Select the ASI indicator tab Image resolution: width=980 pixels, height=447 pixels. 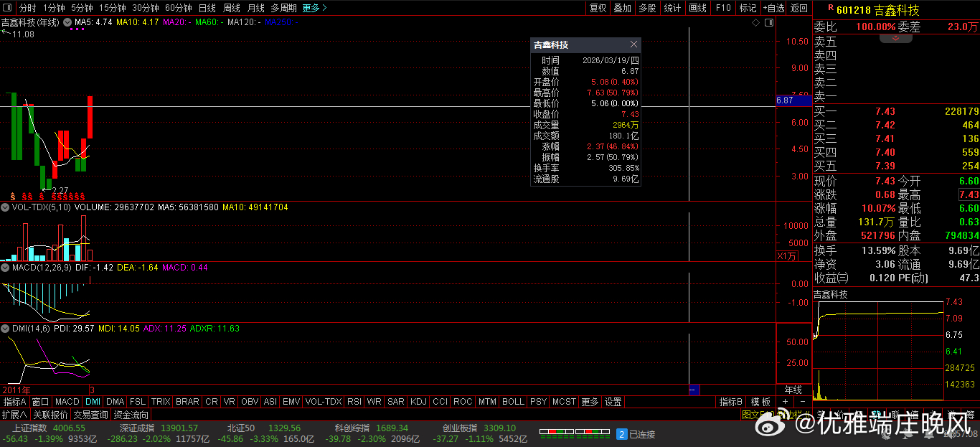click(270, 402)
